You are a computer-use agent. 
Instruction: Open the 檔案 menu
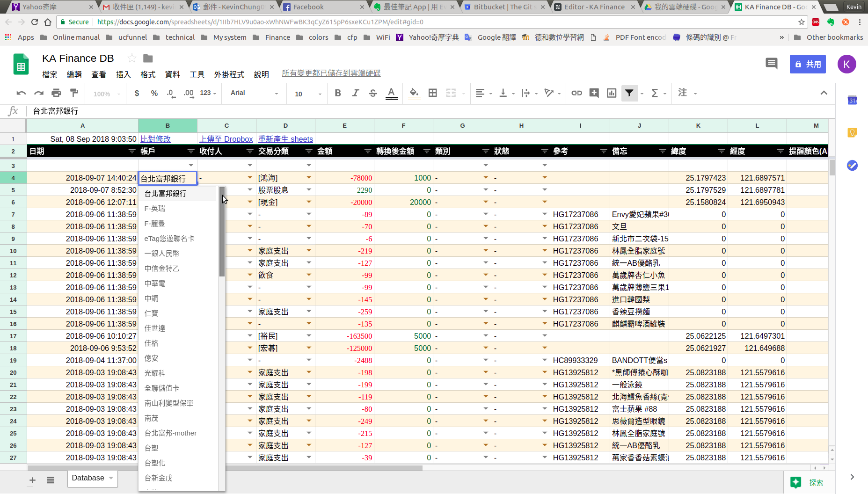click(x=50, y=74)
